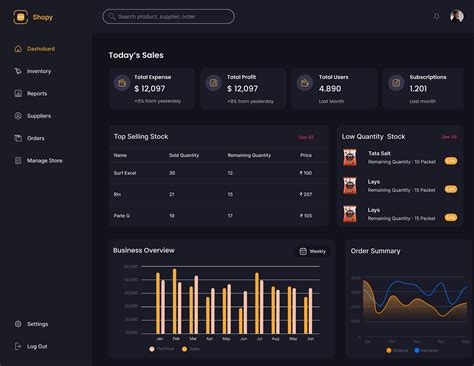Click the Parle G row name
The width and height of the screenshot is (474, 366).
tap(122, 216)
